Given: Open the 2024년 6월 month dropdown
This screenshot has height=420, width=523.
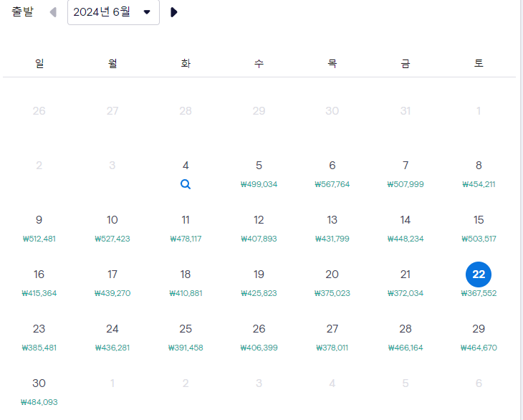Looking at the screenshot, I should click(113, 12).
